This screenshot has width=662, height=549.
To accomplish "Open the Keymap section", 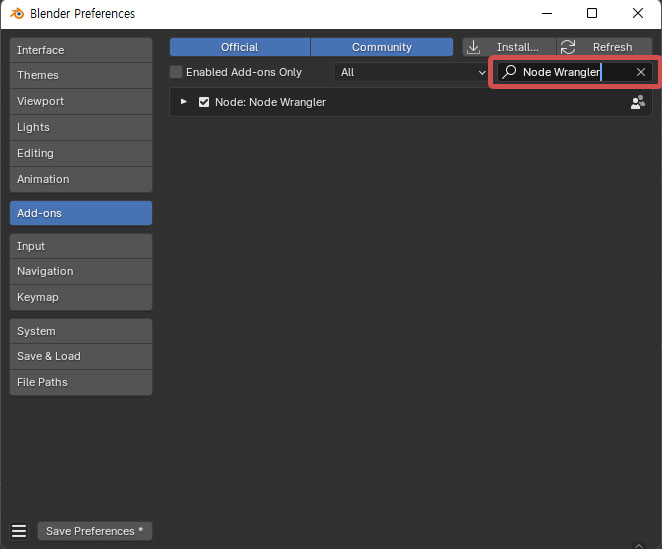I will pos(81,297).
